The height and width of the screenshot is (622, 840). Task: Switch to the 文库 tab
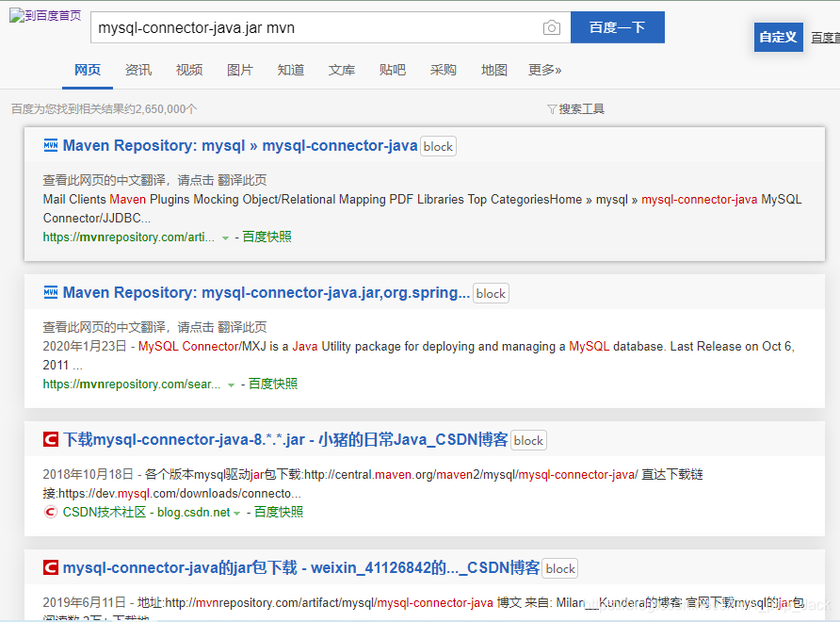342,70
